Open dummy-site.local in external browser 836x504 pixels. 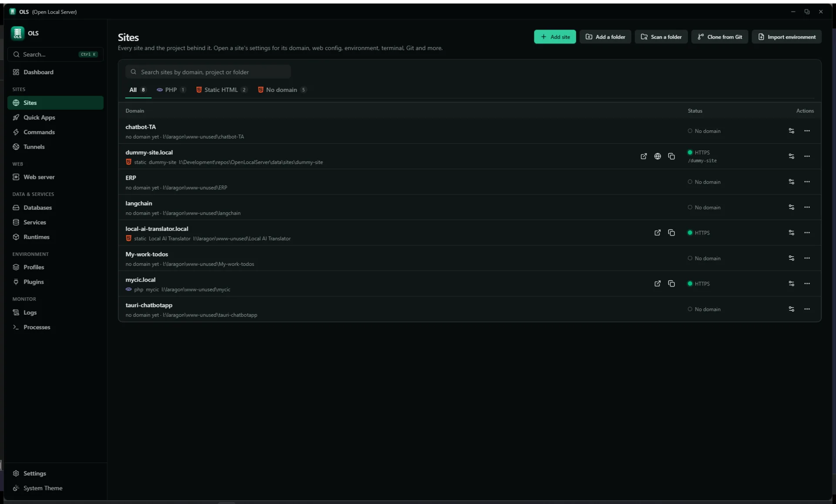pos(644,156)
